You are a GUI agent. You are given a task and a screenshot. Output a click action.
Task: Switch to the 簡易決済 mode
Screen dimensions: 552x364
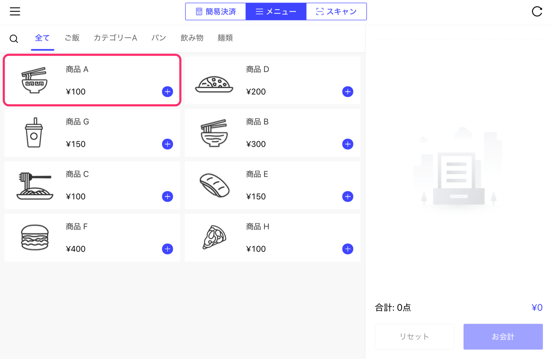[215, 12]
